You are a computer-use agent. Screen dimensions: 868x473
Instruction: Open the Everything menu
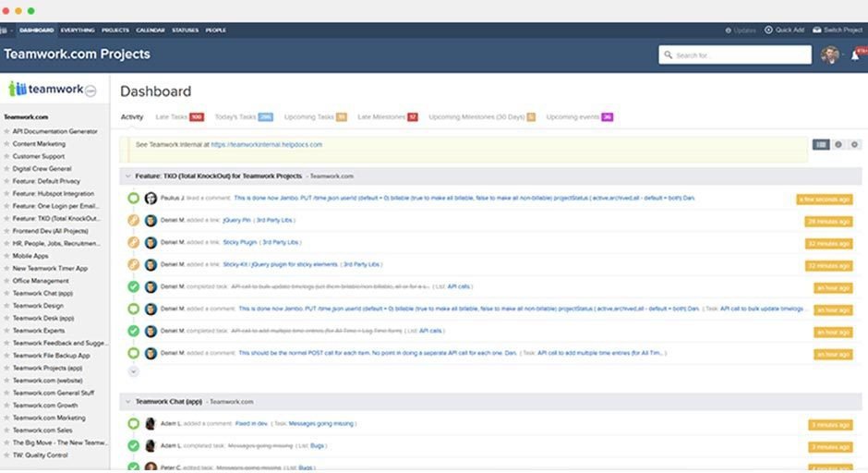pos(78,30)
